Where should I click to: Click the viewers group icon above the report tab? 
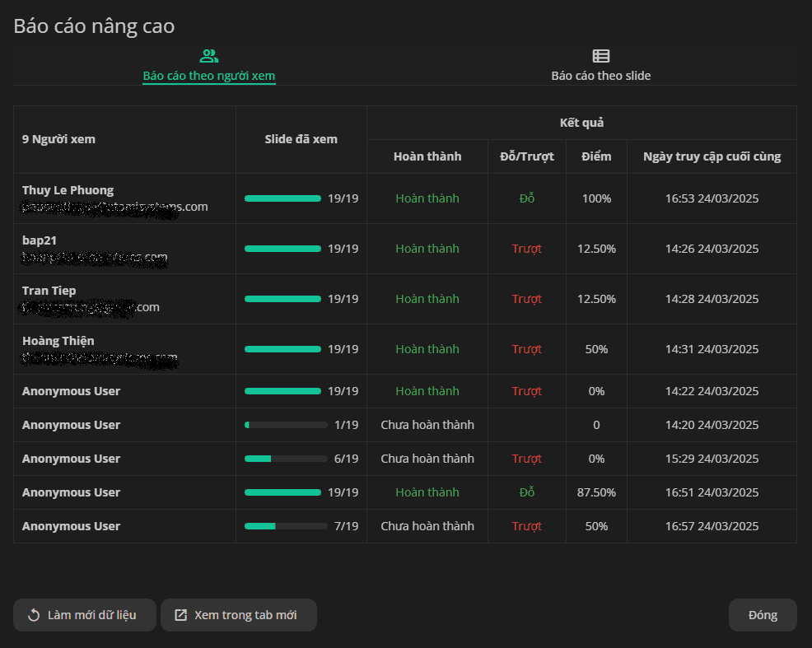click(x=208, y=56)
